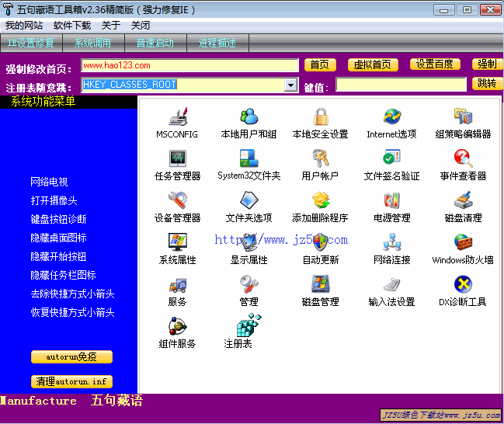Open 文件夹选项 icon
504x424 pixels.
[249, 200]
